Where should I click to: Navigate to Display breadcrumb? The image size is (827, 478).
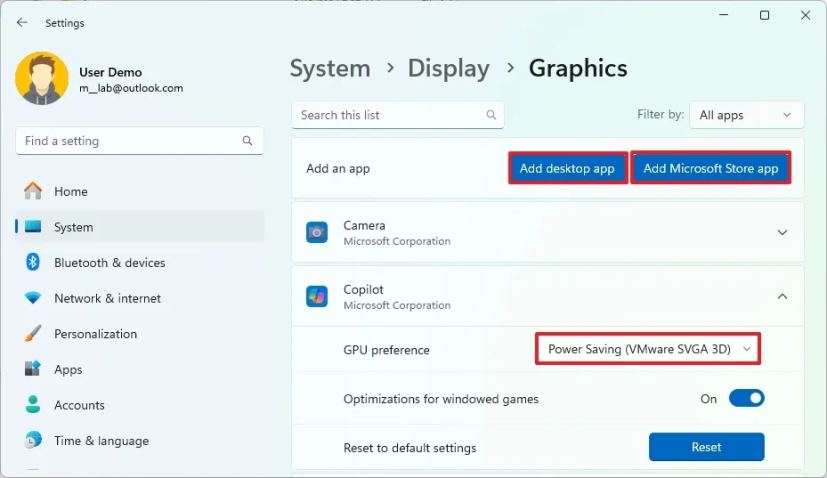point(449,69)
